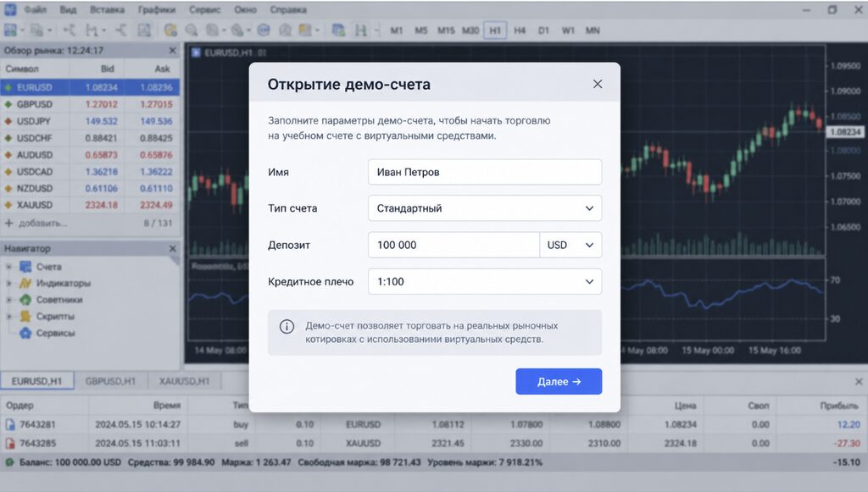Image resolution: width=868 pixels, height=492 pixels.
Task: Select the M5 timeframe
Action: [421, 30]
